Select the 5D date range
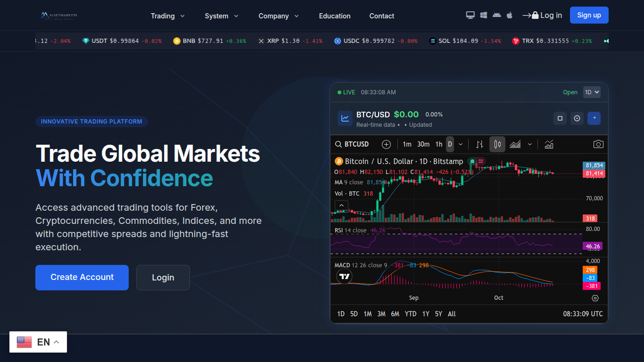The image size is (644, 362). [x=354, y=314]
